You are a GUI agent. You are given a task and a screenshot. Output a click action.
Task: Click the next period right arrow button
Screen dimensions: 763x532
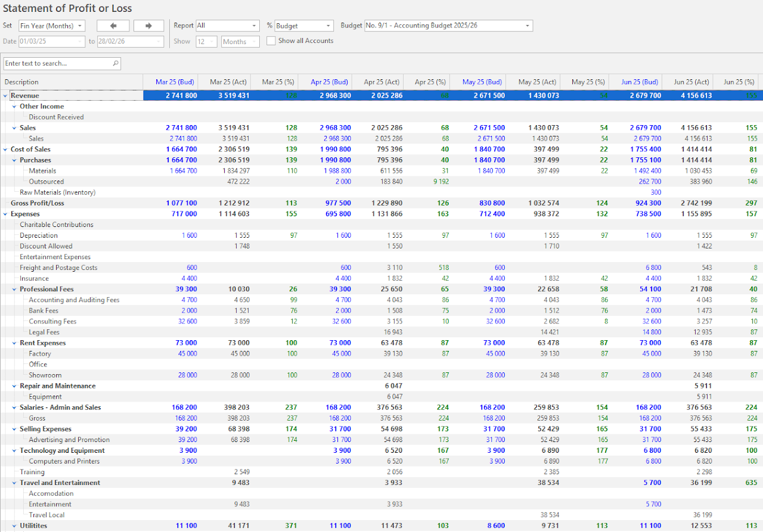148,26
